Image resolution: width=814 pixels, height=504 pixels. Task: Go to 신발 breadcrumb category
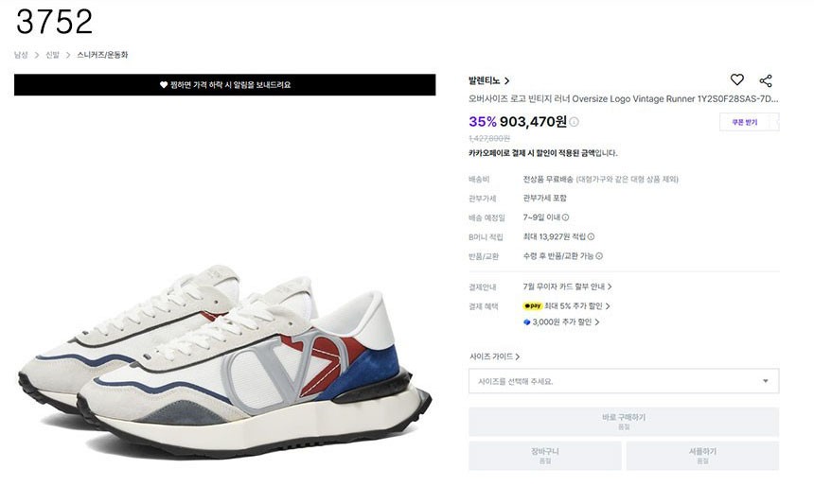(x=52, y=55)
